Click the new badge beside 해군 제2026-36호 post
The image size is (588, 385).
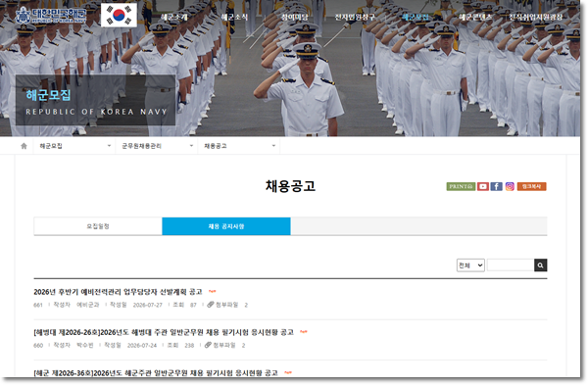[x=287, y=372]
